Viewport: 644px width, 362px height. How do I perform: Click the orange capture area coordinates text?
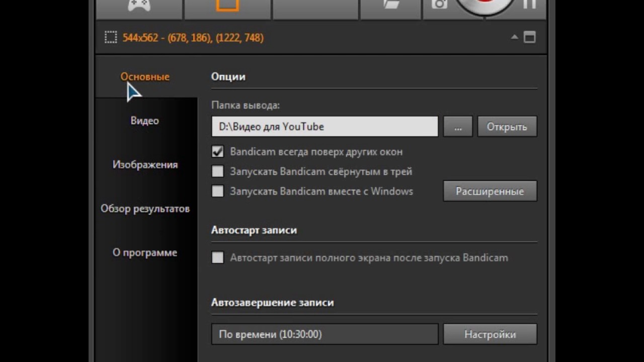pos(193,38)
